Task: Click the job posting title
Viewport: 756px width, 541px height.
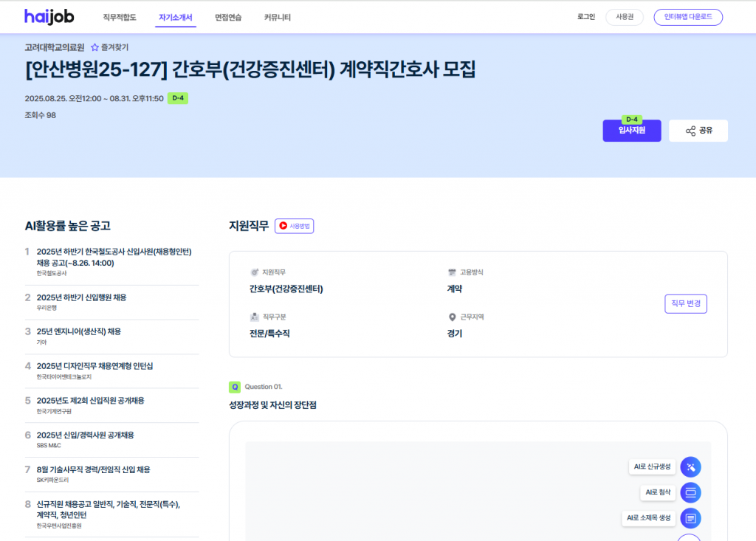Action: 250,69
